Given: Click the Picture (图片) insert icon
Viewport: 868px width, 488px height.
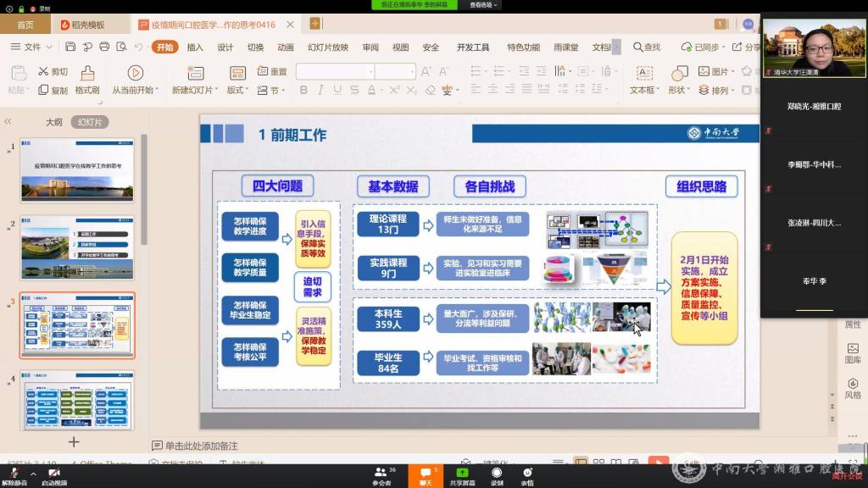Looking at the screenshot, I should (703, 72).
